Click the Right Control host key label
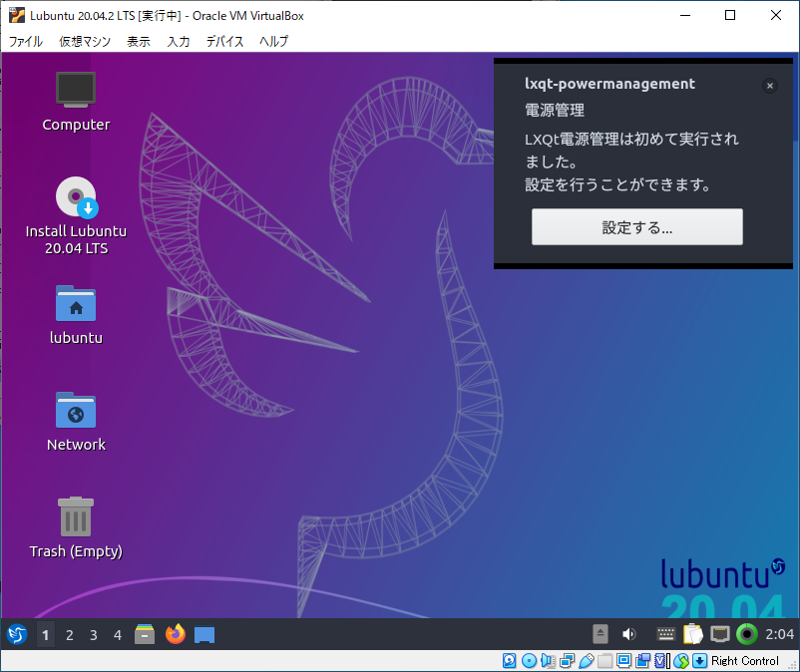The height and width of the screenshot is (672, 800). [745, 661]
